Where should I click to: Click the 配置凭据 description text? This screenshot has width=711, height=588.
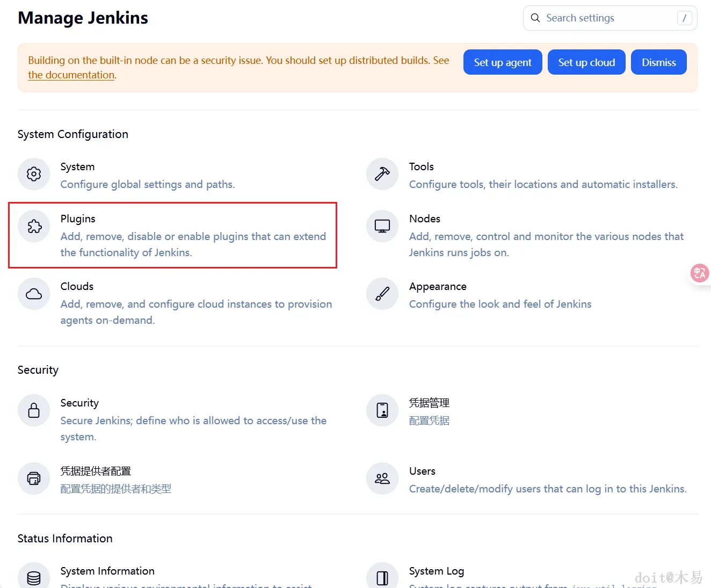tap(429, 420)
